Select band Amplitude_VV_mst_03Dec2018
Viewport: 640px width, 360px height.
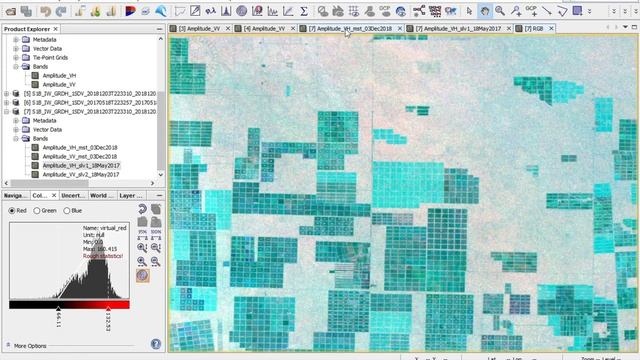pos(80,156)
